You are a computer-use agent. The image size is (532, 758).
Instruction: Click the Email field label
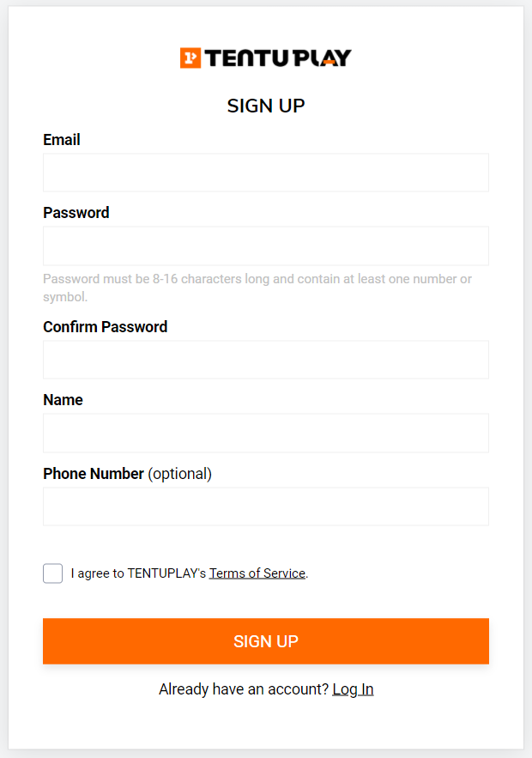(62, 140)
